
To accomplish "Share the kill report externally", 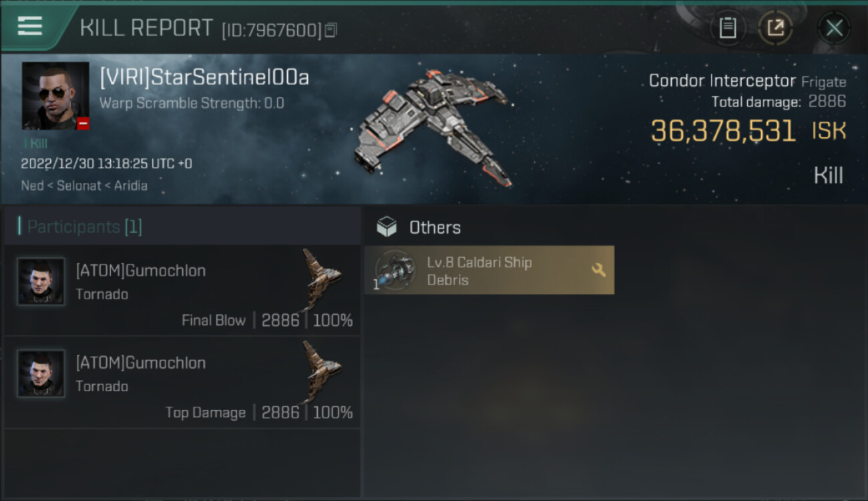I will click(776, 28).
